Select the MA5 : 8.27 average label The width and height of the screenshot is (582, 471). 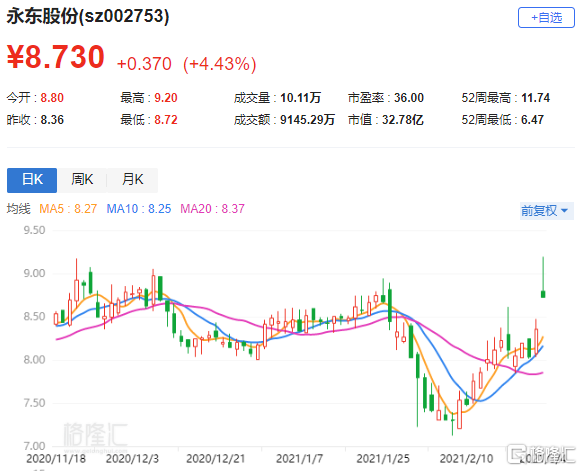coord(68,209)
